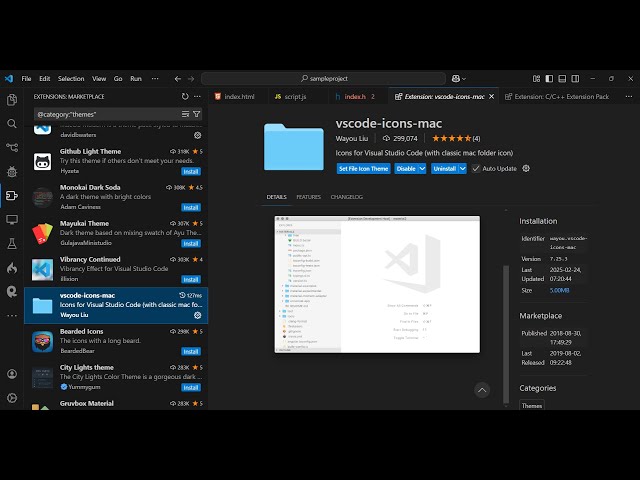Switch to the CHANGELOG tab
Image resolution: width=640 pixels, height=480 pixels.
(346, 197)
